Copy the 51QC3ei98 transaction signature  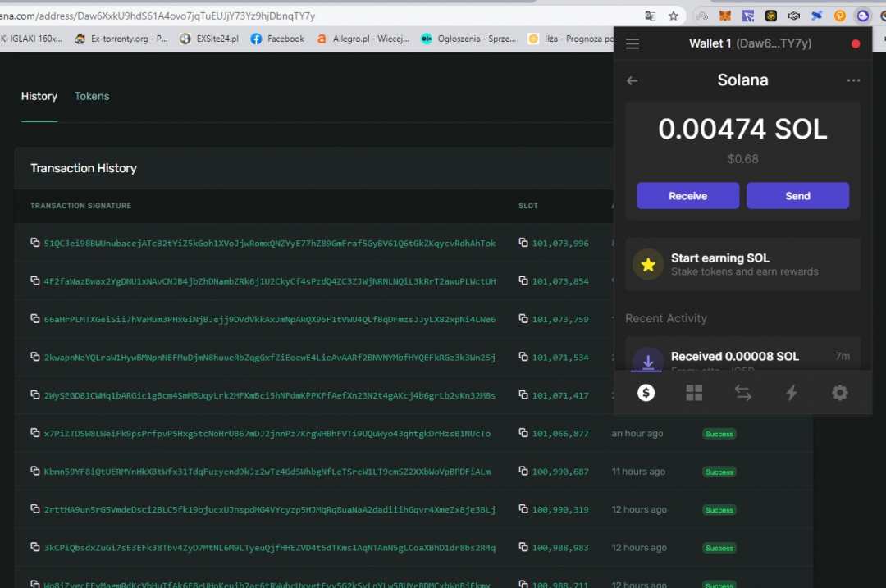tap(35, 243)
